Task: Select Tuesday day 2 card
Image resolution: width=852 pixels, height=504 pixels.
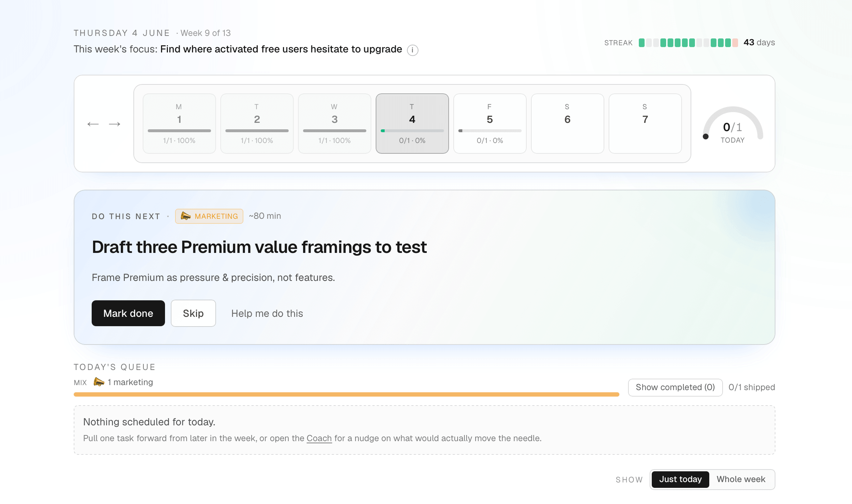Action: click(x=257, y=124)
